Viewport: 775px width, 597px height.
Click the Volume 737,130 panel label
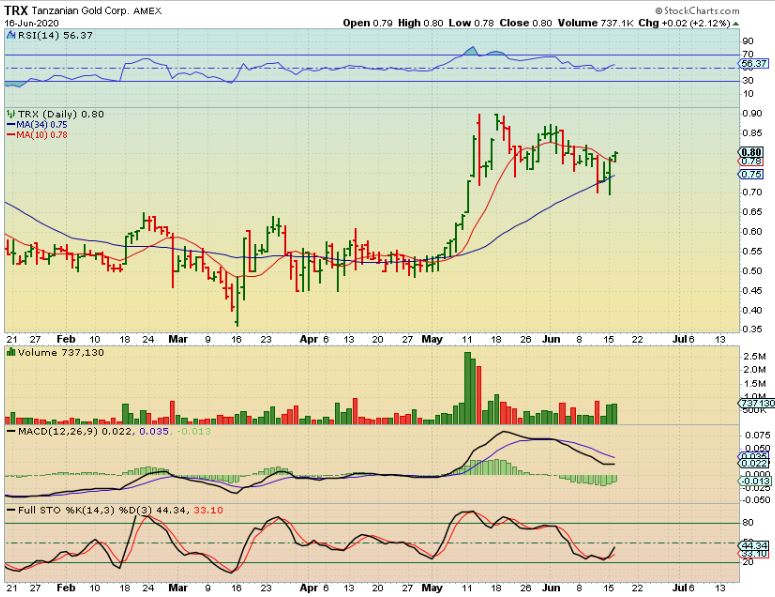click(61, 352)
